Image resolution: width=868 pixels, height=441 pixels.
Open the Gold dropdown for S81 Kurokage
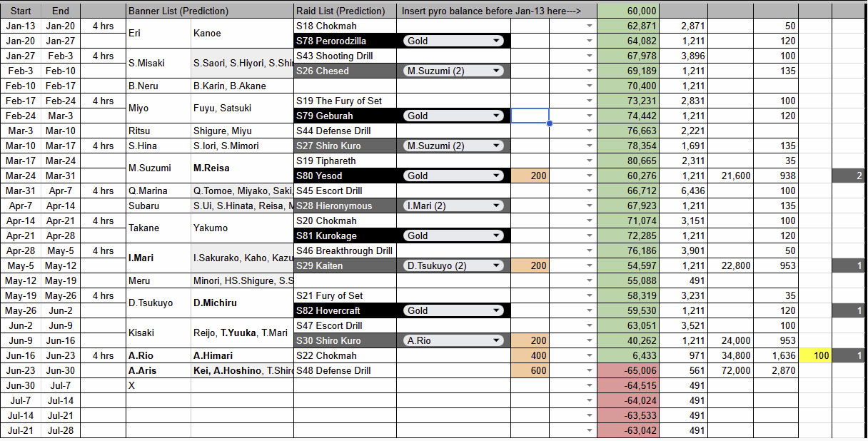pyautogui.click(x=453, y=235)
